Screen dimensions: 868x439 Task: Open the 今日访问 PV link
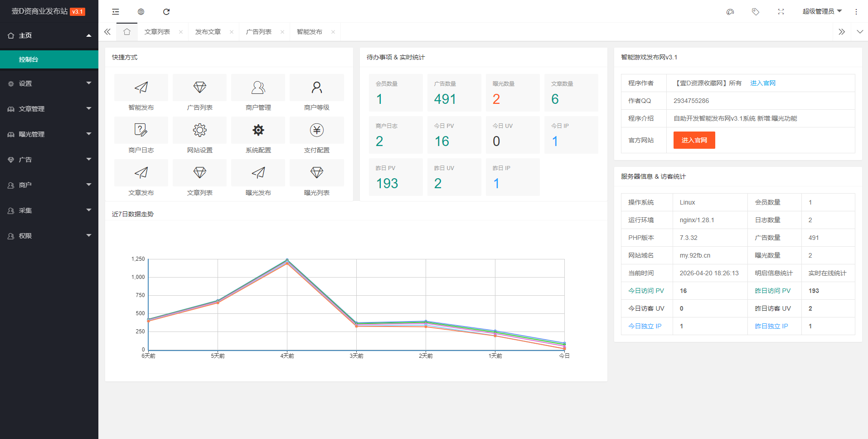[x=646, y=291]
